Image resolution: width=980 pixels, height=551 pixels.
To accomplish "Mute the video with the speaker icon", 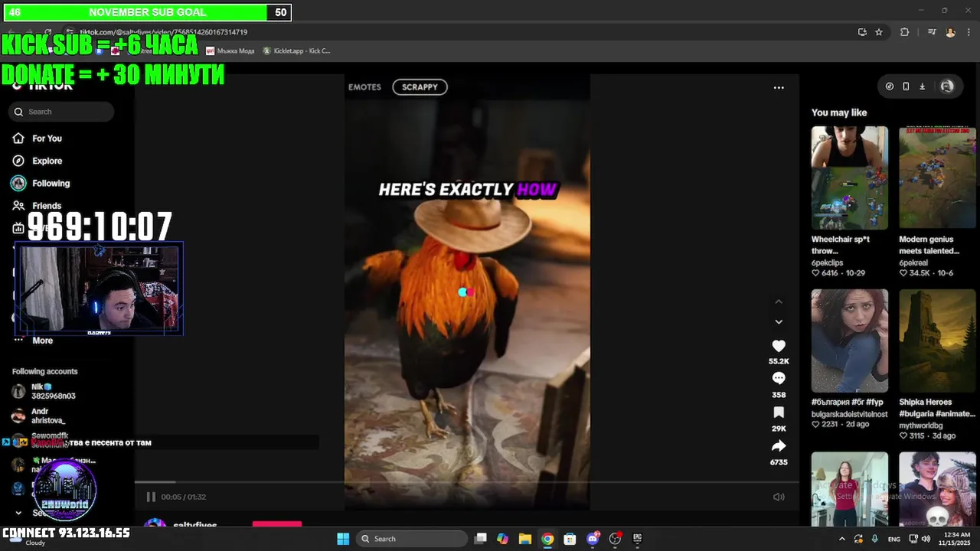I will coord(779,497).
